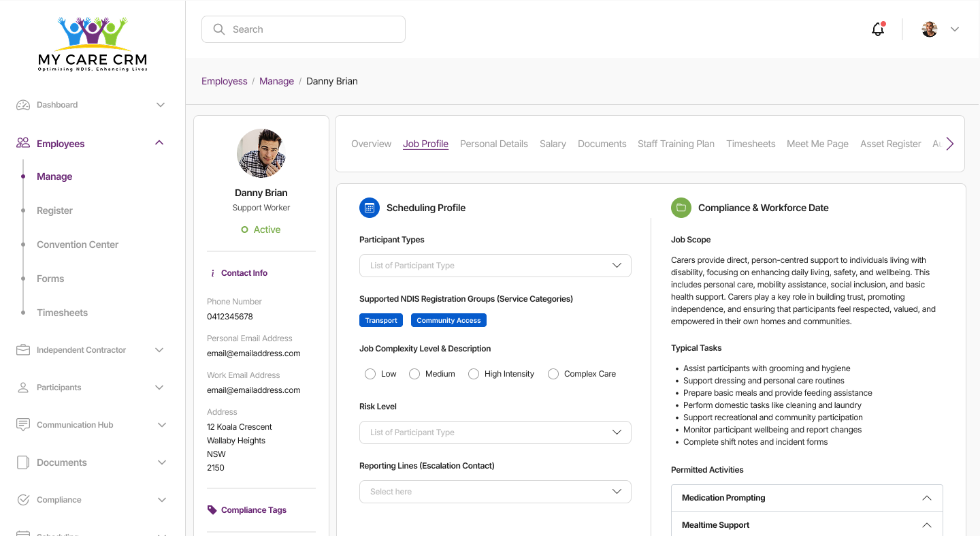Viewport: 980px width, 536px height.
Task: Click the search magnifier icon
Action: [x=219, y=29]
